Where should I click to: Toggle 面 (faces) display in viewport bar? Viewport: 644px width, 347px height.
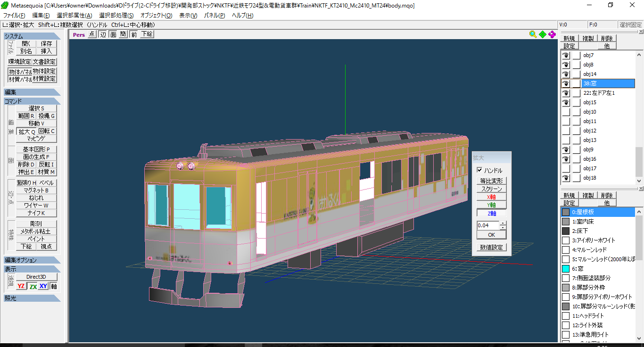[x=113, y=34]
